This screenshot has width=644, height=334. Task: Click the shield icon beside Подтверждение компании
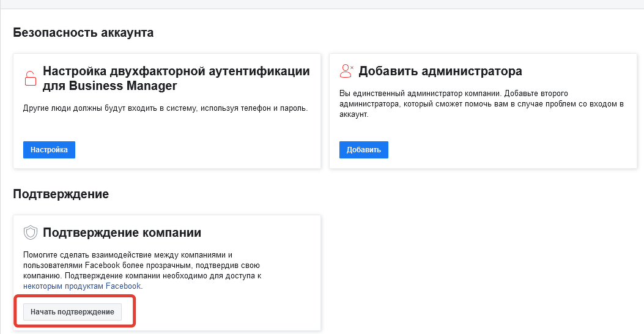(30, 232)
